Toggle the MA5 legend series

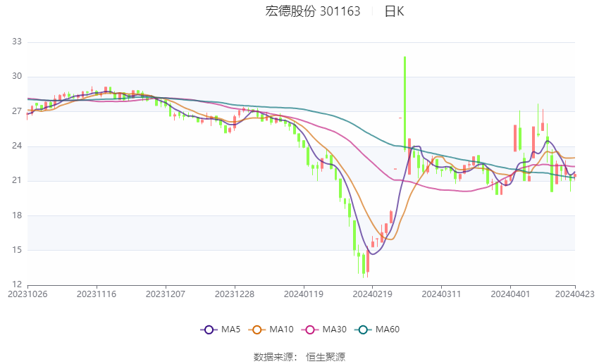[221, 330]
